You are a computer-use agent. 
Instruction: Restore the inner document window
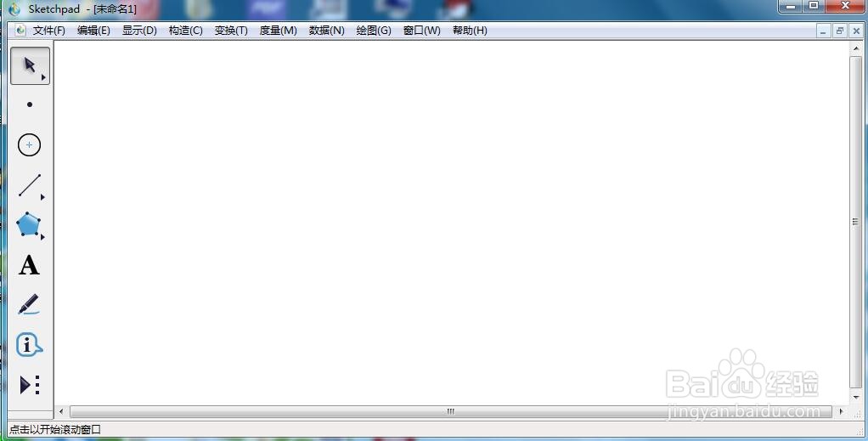coord(840,31)
